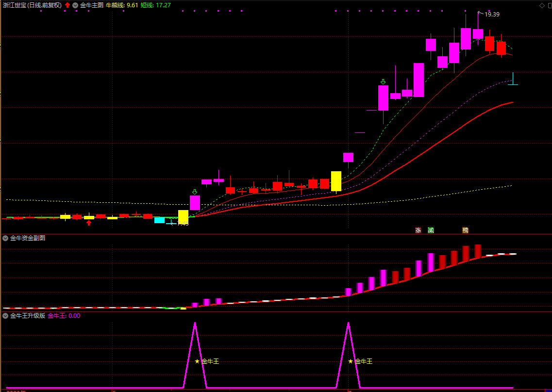Click the green down-arrow left of the 19.39 high
552x392 pixels.
click(383, 82)
